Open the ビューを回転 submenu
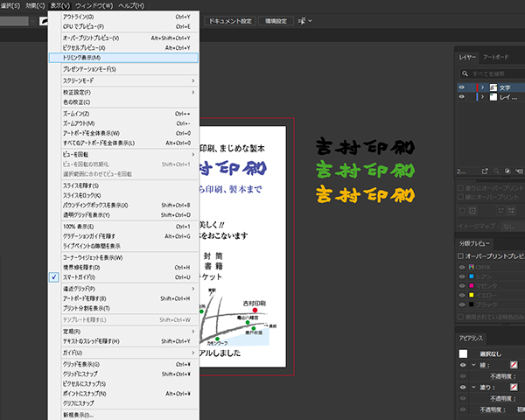 point(123,154)
